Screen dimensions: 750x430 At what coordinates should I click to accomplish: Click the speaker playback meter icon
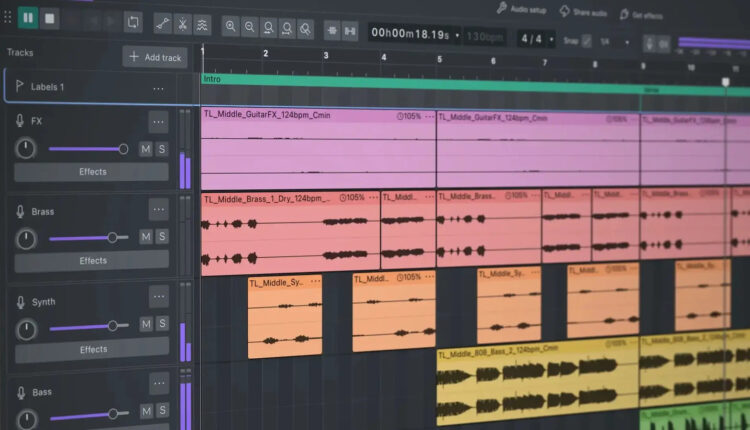tap(663, 45)
